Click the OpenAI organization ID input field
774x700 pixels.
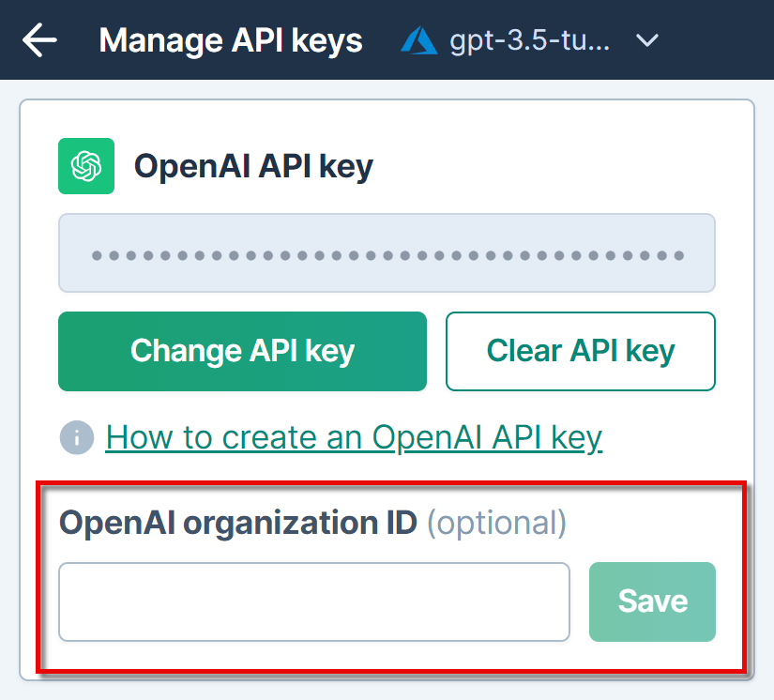[314, 601]
